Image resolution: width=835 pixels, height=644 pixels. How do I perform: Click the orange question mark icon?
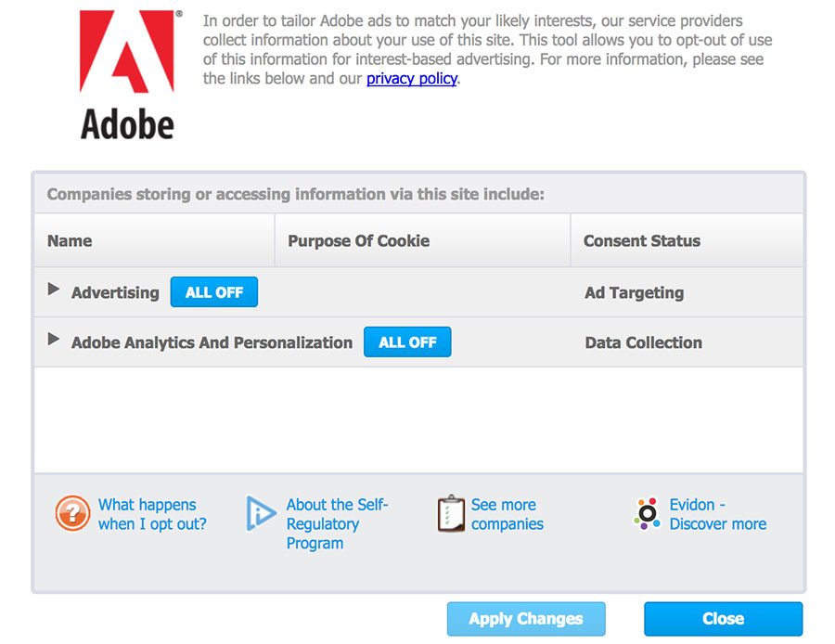pyautogui.click(x=73, y=513)
